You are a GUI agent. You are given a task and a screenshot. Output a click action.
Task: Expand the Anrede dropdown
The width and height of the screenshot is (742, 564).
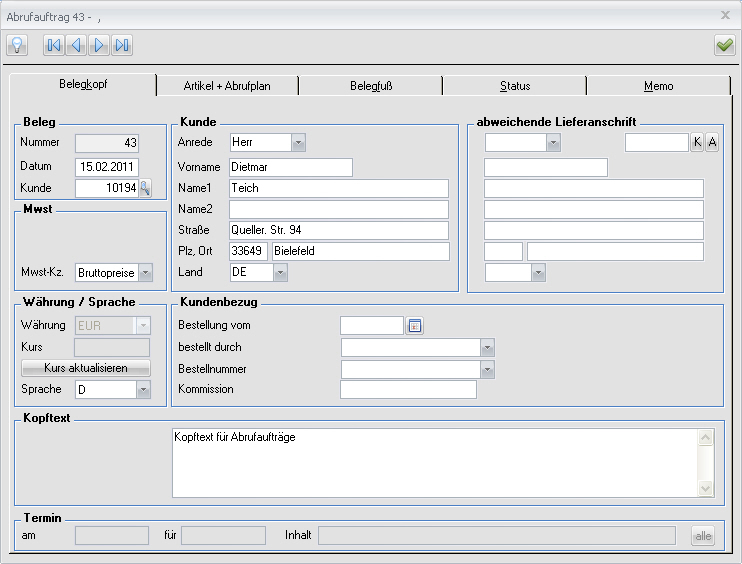(x=298, y=142)
